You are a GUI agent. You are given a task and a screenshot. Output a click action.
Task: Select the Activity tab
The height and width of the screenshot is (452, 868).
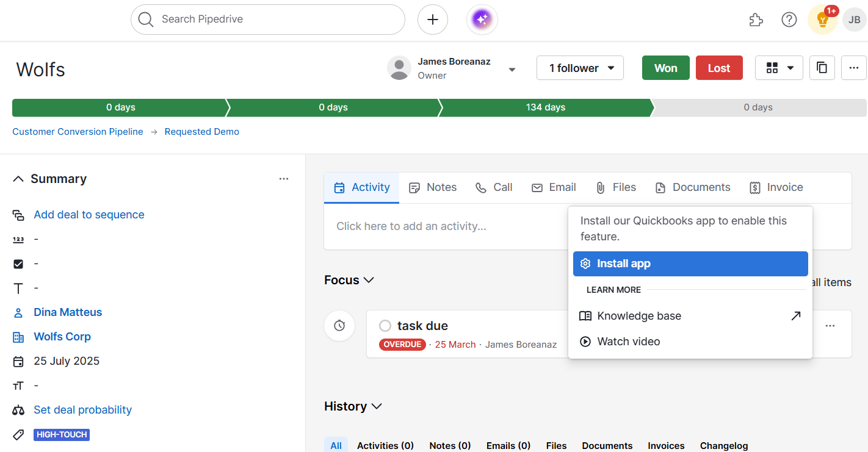click(361, 188)
